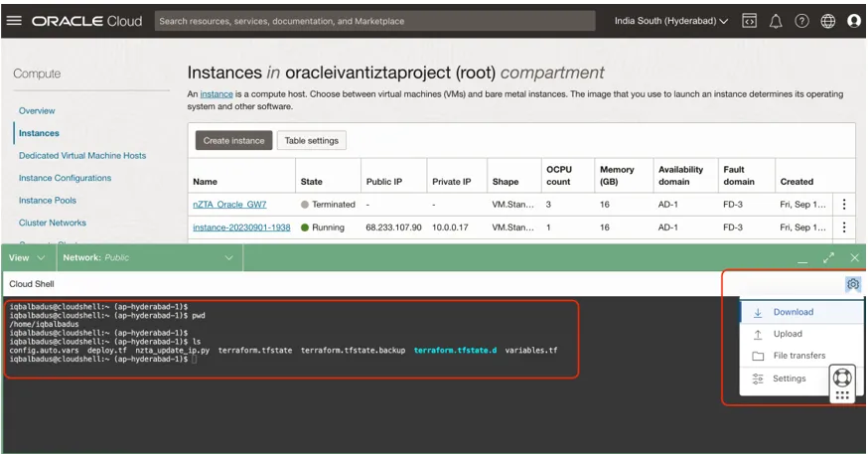
Task: Expand the View dropdown
Action: tap(27, 257)
